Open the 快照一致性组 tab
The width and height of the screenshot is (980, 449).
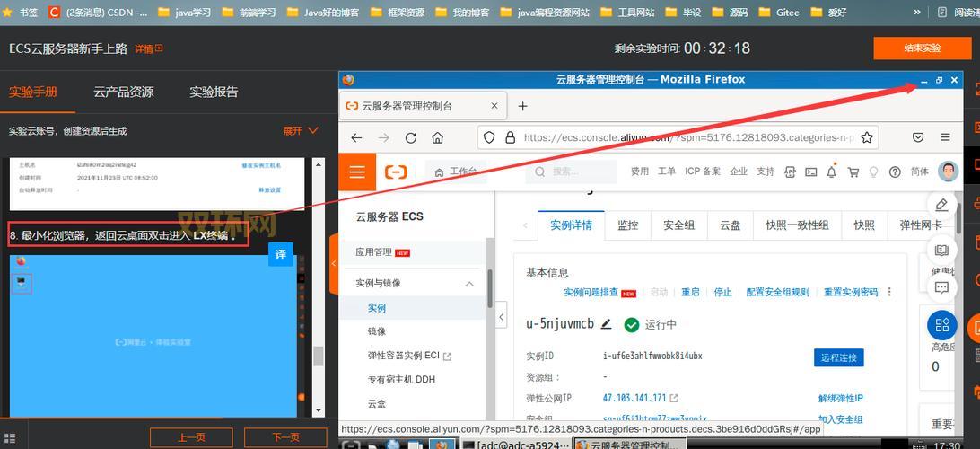(797, 225)
